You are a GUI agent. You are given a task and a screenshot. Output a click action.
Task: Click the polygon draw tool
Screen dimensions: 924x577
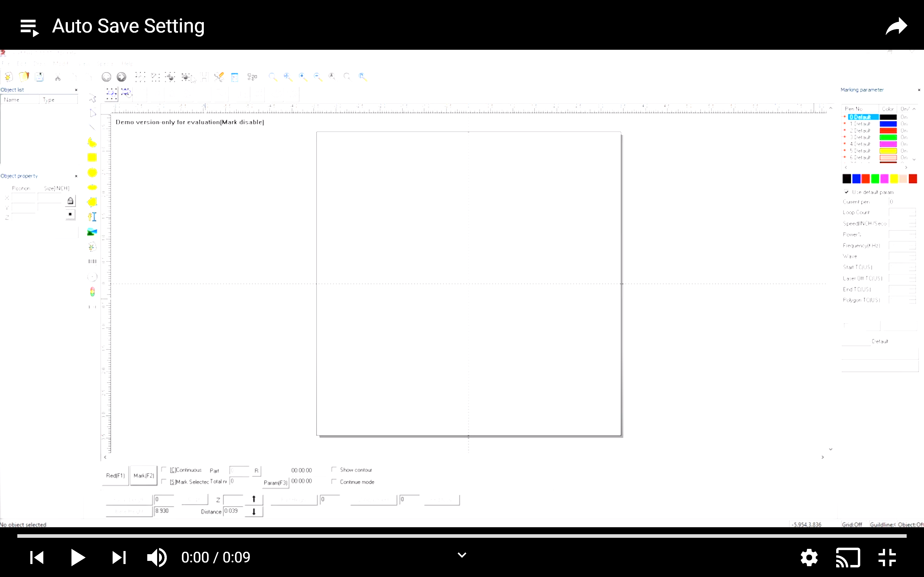(x=92, y=202)
